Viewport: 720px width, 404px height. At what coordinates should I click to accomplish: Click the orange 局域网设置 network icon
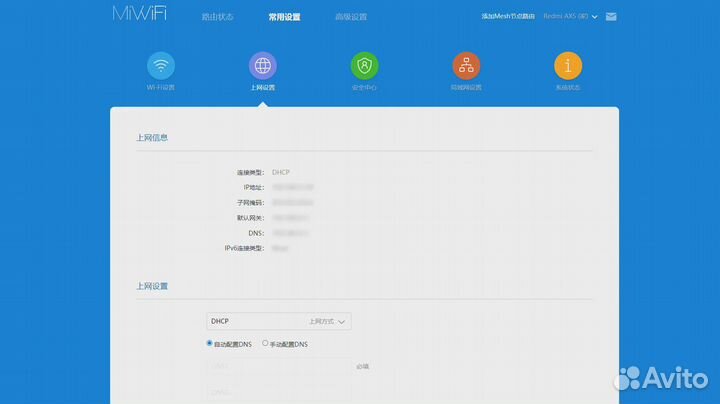coord(466,66)
